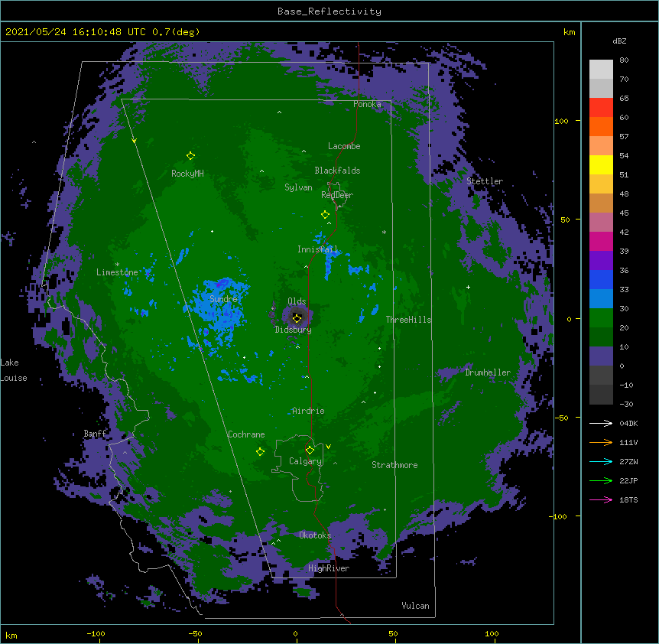The height and width of the screenshot is (644, 659).
Task: Click the white plus marker south of Stettler
Action: pos(468,287)
